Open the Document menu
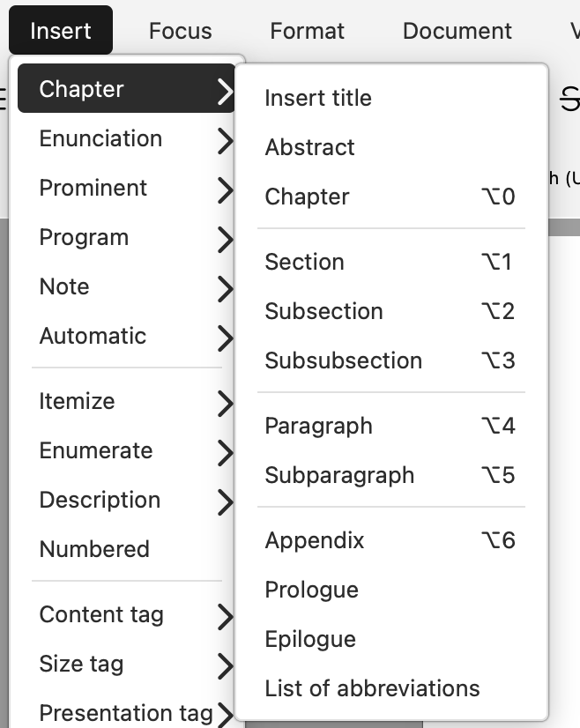Screen dimensions: 580x728 click(x=457, y=31)
